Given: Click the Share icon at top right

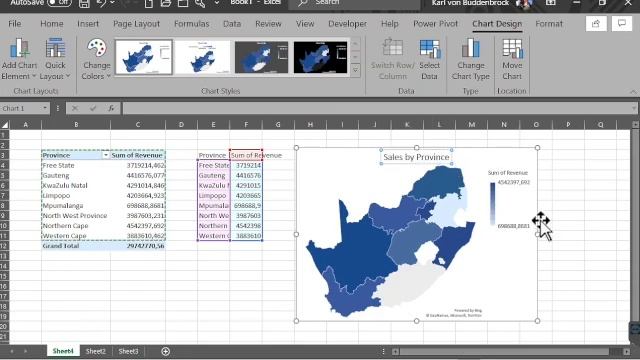Looking at the screenshot, I should (x=596, y=24).
